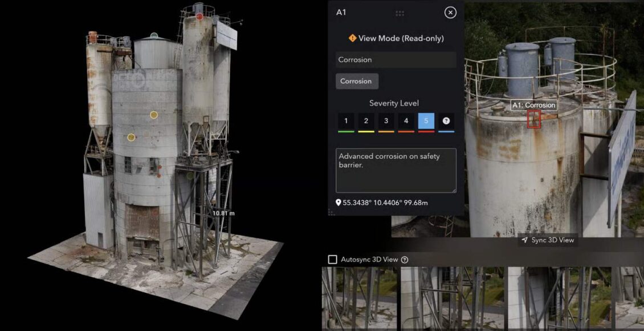The image size is (644, 331).
Task: Set severity level to 3
Action: (x=386, y=121)
